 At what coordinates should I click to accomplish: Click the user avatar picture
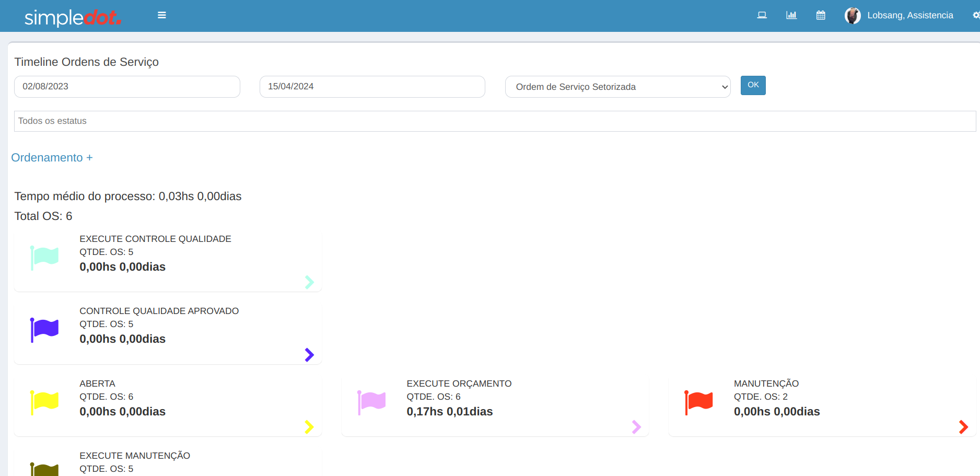pyautogui.click(x=853, y=16)
